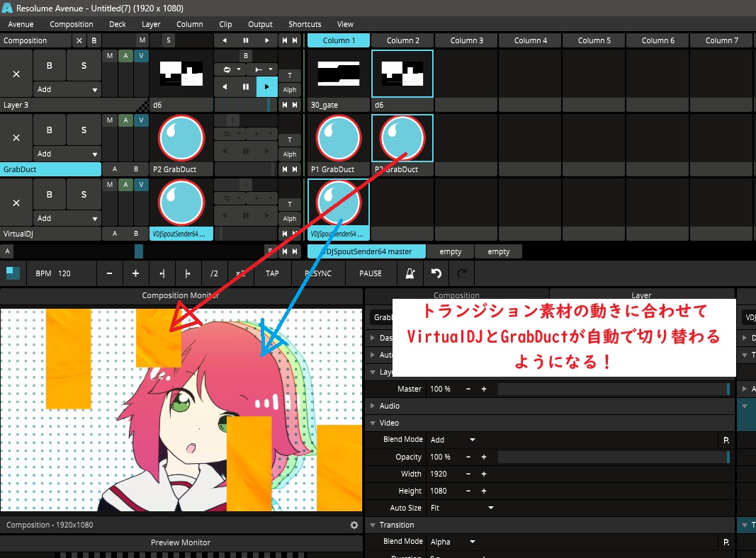Eject the VirtualDJ layer clip
Viewport: 756px width, 558px height.
[16, 203]
